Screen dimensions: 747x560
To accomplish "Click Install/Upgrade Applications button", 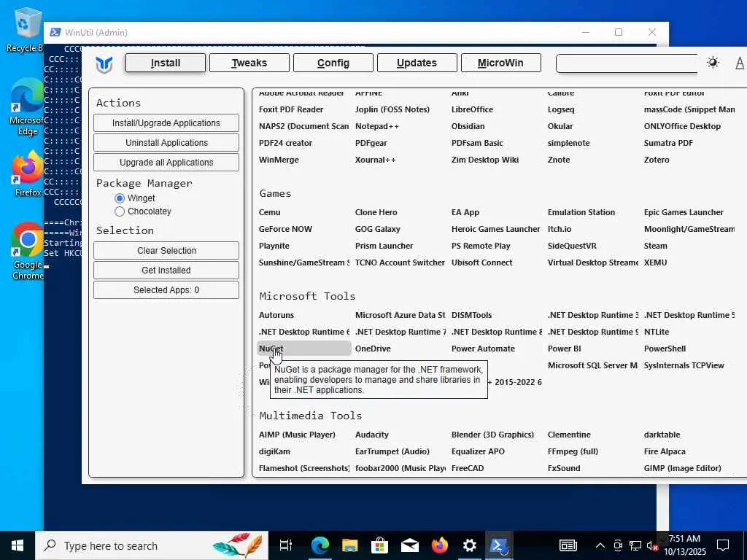I will coord(166,122).
